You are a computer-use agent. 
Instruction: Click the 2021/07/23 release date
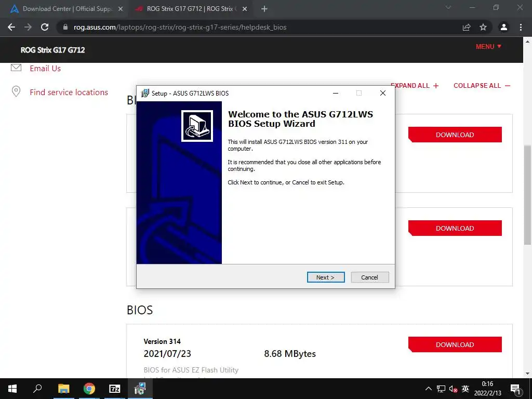point(167,353)
